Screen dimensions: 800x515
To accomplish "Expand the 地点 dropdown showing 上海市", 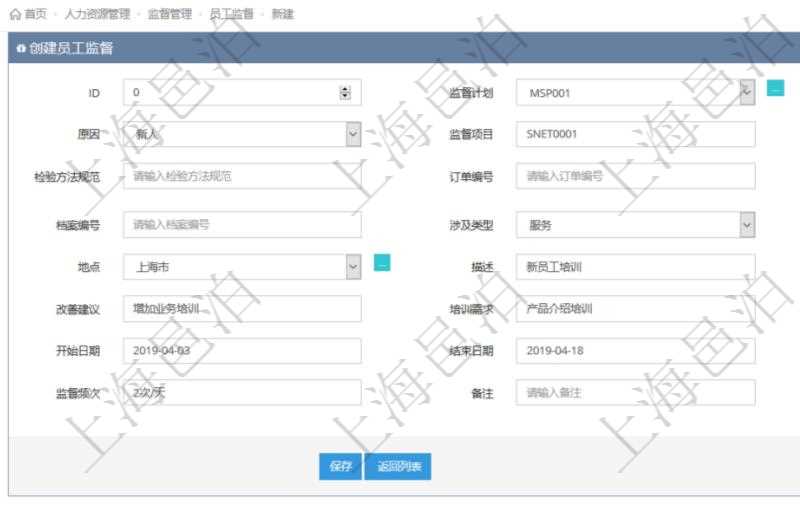I will [x=353, y=267].
